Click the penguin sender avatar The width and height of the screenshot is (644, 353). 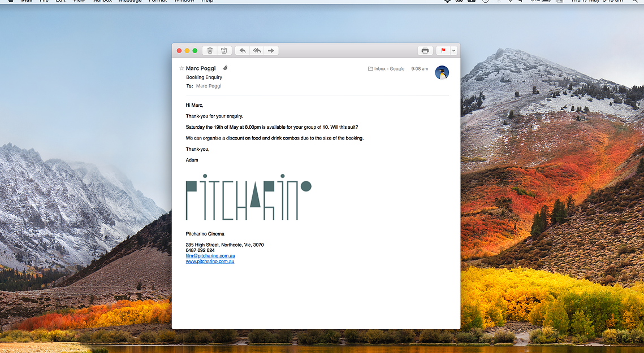pos(442,72)
